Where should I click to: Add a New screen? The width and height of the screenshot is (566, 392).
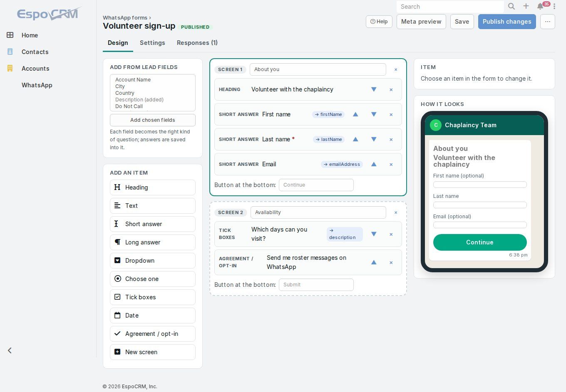153,352
